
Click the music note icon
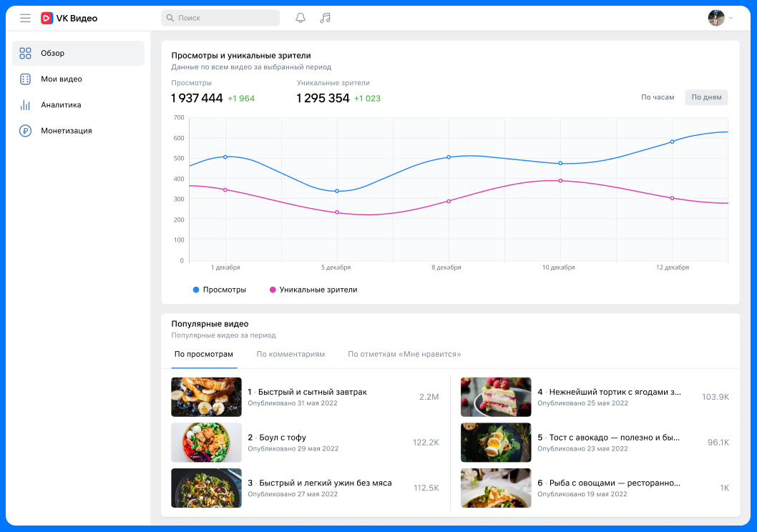click(x=325, y=18)
